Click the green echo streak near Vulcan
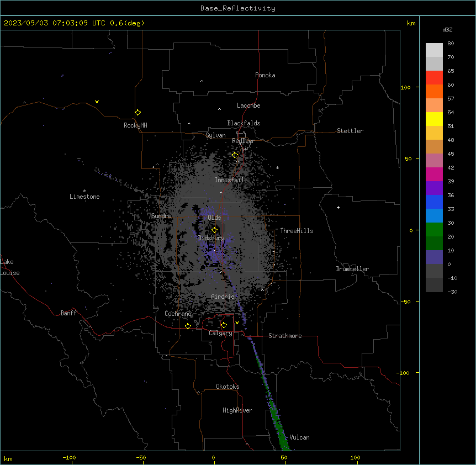The height and width of the screenshot is (465, 476). [x=282, y=434]
